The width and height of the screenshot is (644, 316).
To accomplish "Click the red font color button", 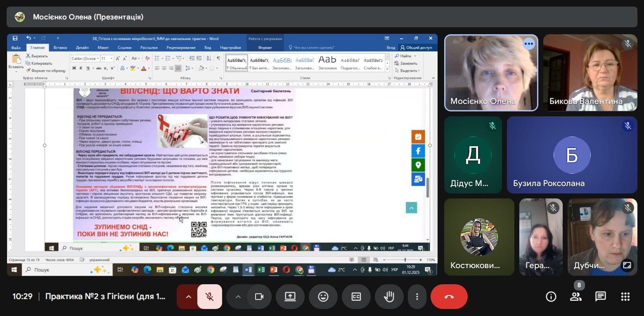I will click(144, 68).
